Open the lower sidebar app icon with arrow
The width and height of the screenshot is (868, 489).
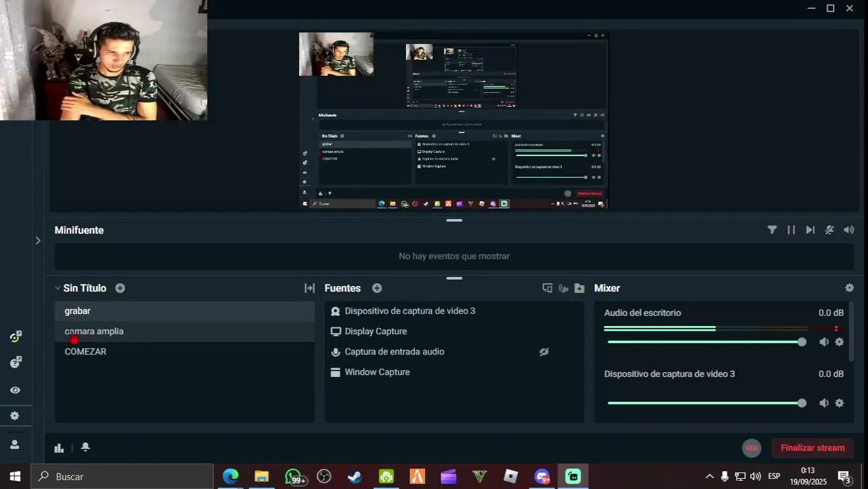tap(15, 362)
